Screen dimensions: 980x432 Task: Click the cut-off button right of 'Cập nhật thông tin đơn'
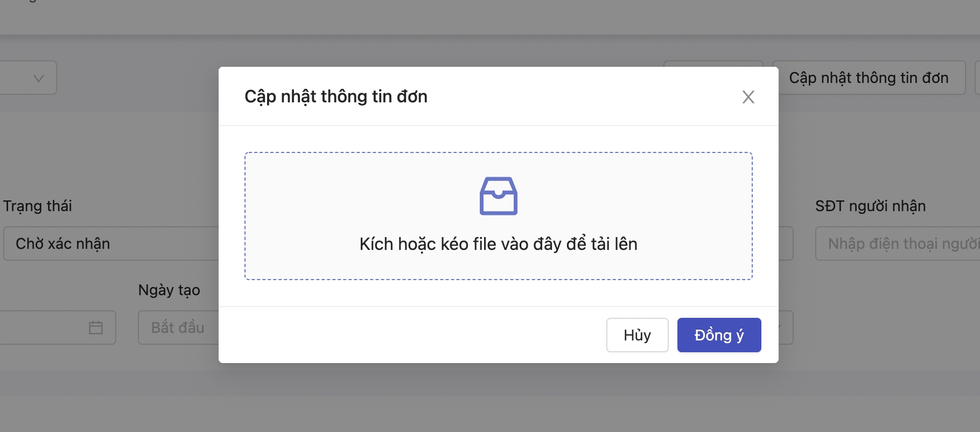click(x=977, y=78)
